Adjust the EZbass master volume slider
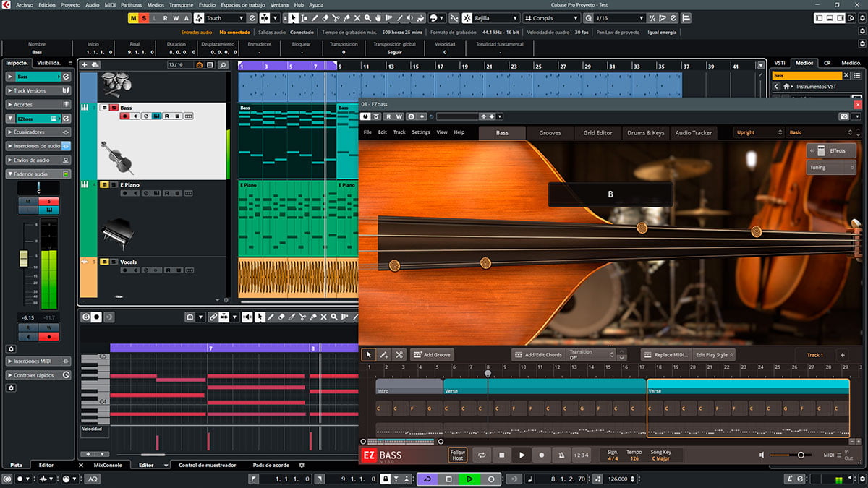 point(789,455)
